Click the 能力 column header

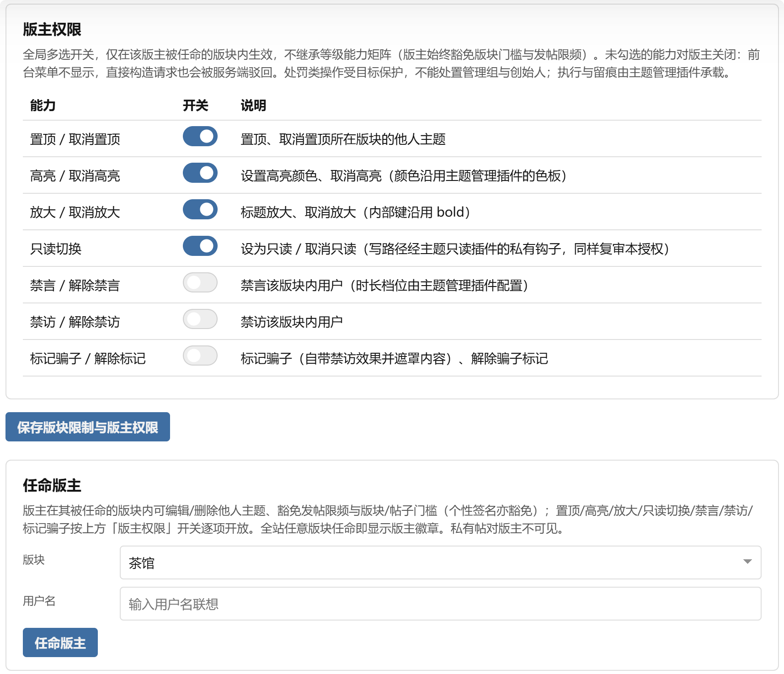[x=43, y=106]
